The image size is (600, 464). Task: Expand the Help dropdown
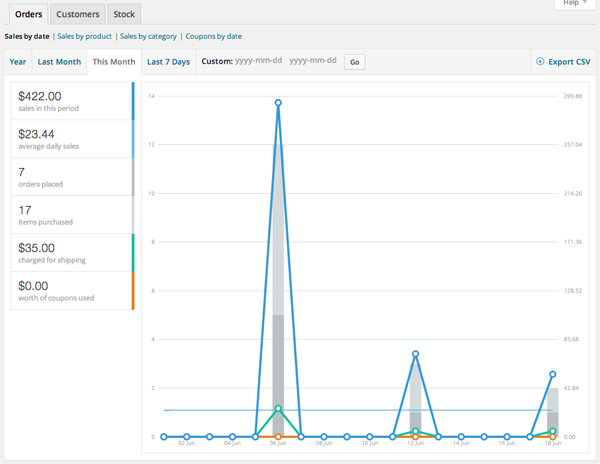tap(571, 4)
